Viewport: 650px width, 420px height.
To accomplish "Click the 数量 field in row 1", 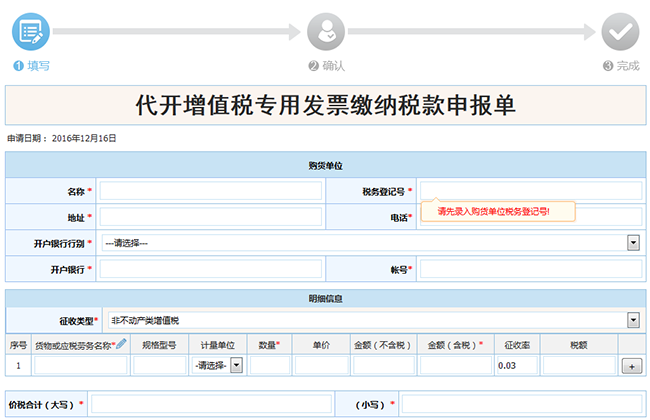I will pos(269,366).
